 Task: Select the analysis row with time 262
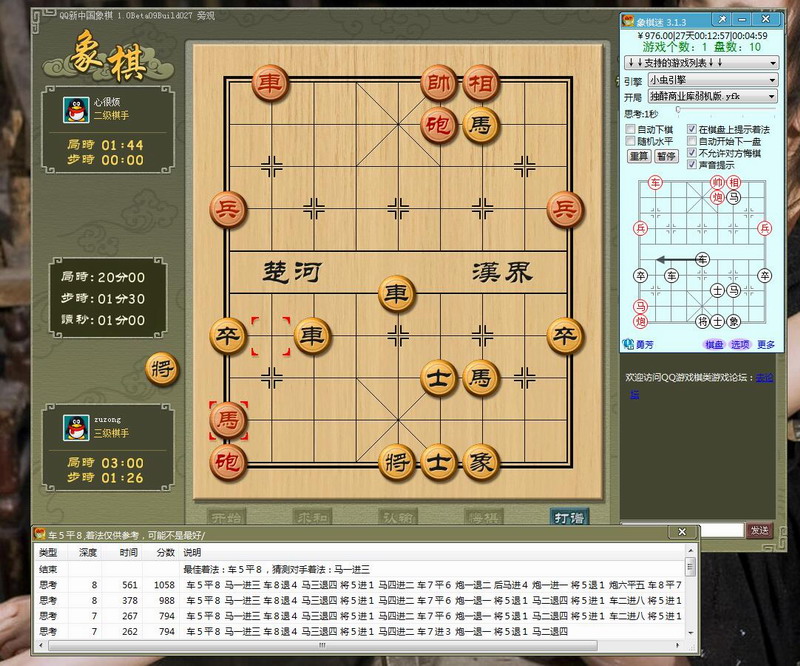click(360, 631)
